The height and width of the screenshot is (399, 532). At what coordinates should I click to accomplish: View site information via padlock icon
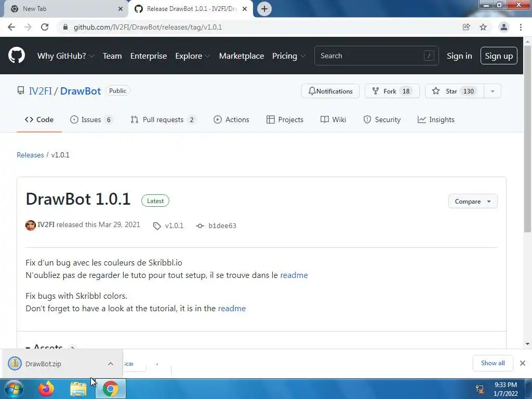[65, 27]
